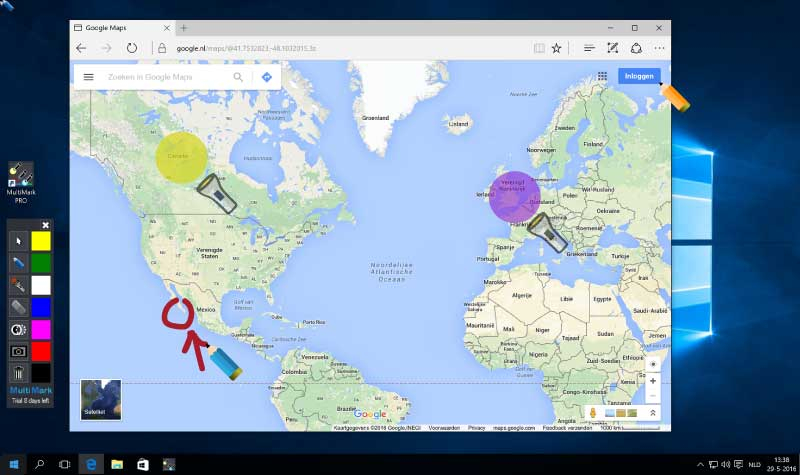Click the spotlight tool in MultiMark
Viewport: 800px width, 475px height.
(19, 329)
